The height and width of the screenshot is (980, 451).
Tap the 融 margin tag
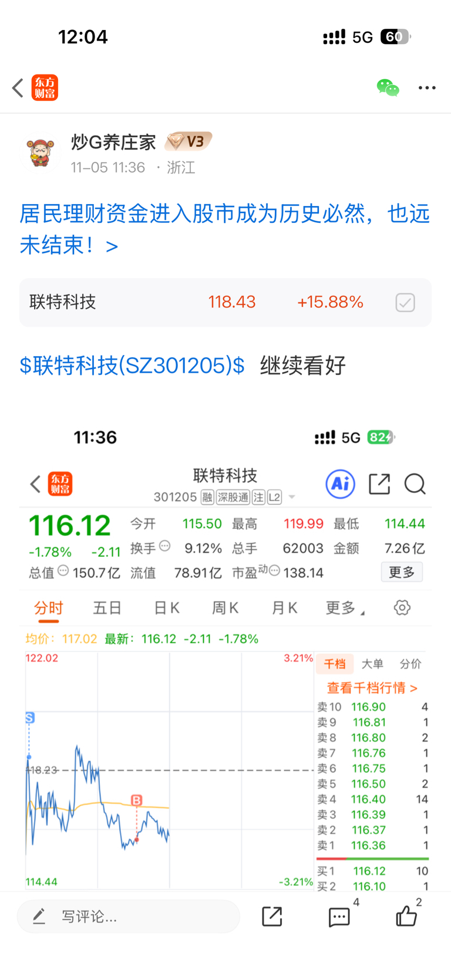[x=207, y=498]
